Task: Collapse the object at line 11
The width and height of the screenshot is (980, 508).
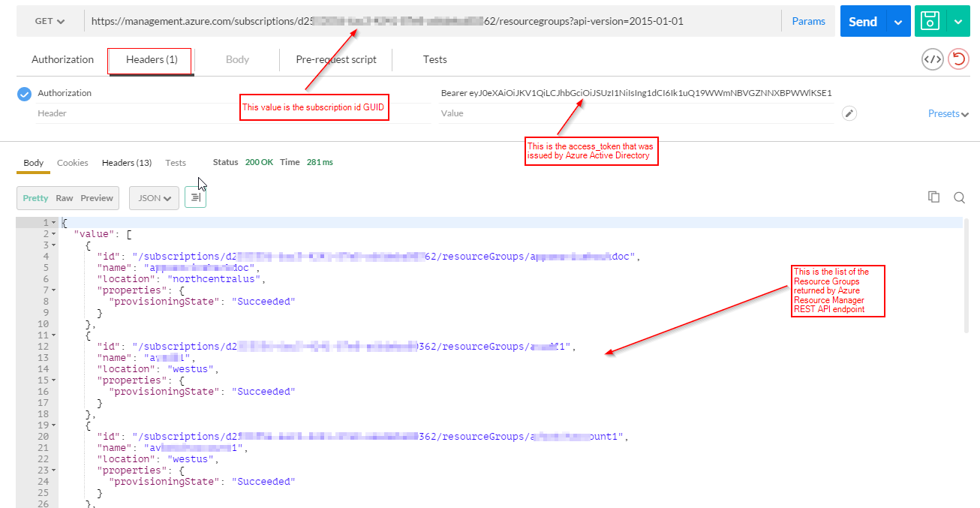Action: tap(54, 335)
